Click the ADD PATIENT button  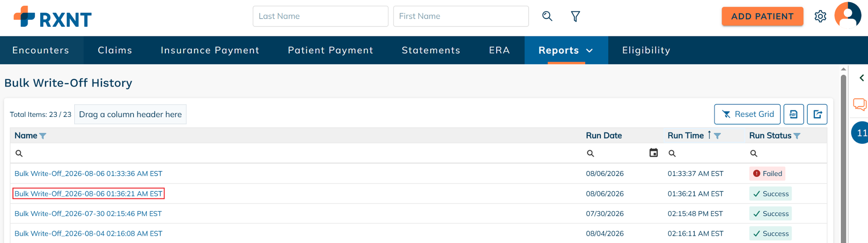point(762,16)
